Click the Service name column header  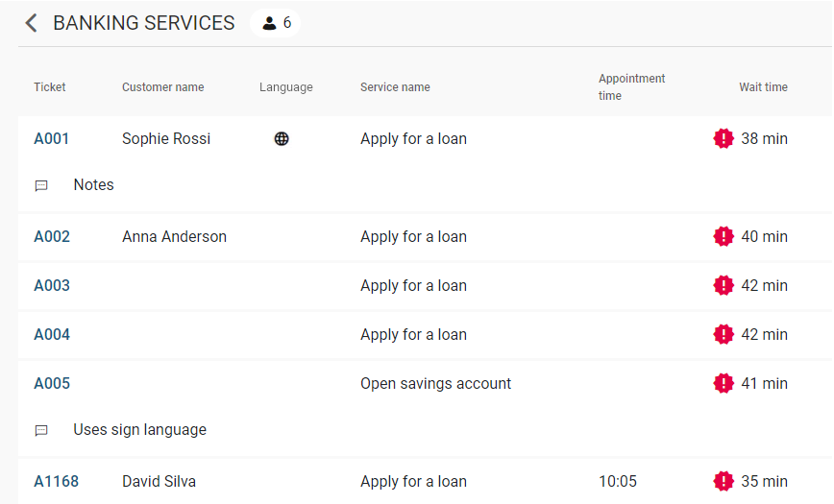pyautogui.click(x=395, y=87)
